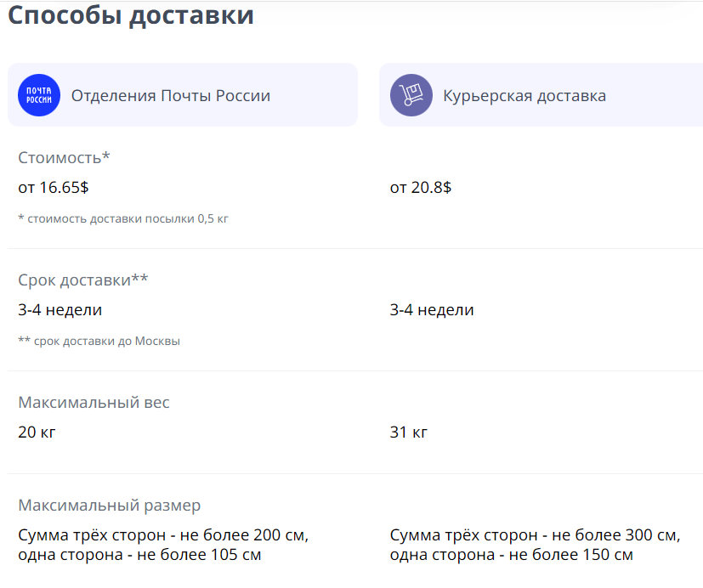
Task: Click 3-4 недели under Почта России
Action: point(60,310)
